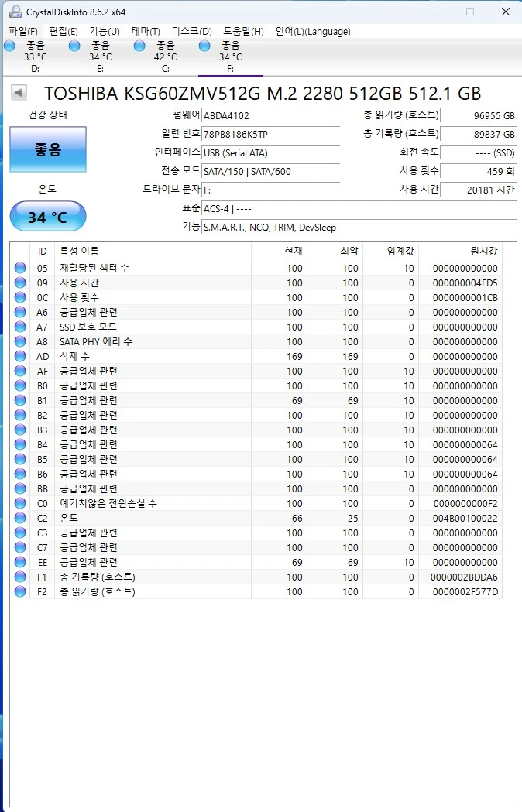The image size is (522, 812).
Task: Click status icon for 09 사용 시간
Action: [20, 283]
